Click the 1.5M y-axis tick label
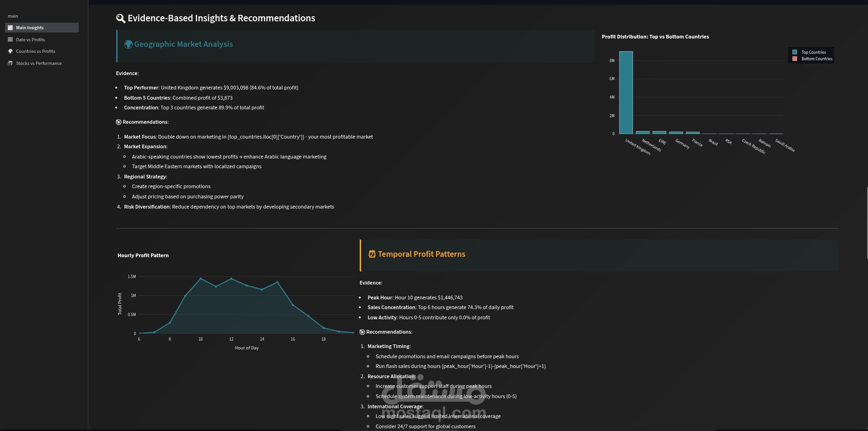This screenshot has width=868, height=431. tap(132, 277)
